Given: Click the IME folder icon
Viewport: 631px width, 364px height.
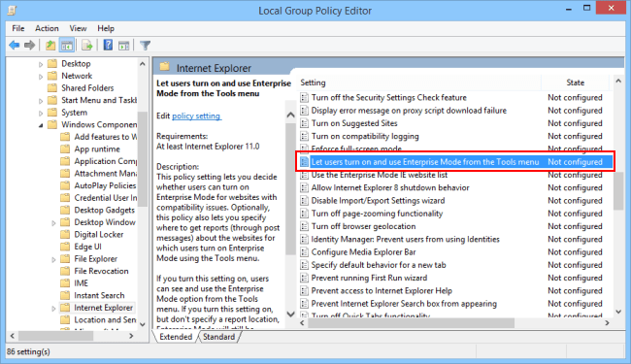Looking at the screenshot, I should (65, 283).
